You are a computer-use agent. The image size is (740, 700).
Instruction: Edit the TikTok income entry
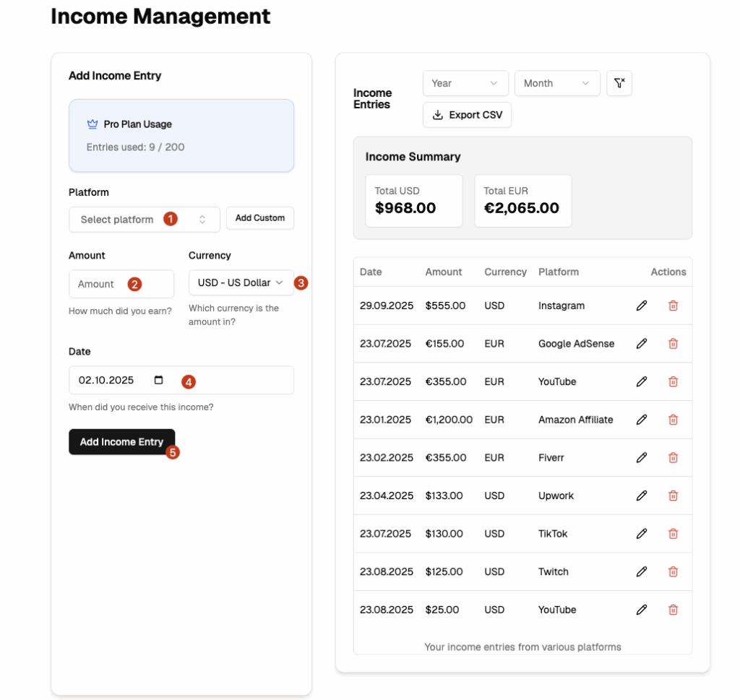point(641,534)
